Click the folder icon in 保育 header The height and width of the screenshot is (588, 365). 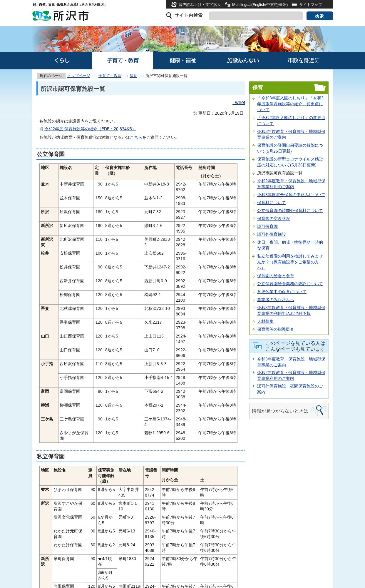click(320, 87)
